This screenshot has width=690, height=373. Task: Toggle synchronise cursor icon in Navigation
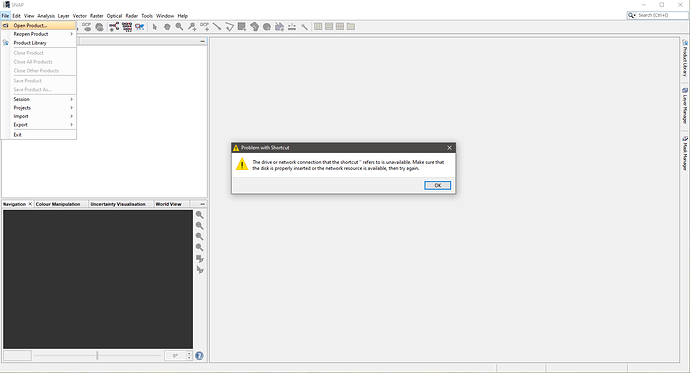tap(200, 270)
